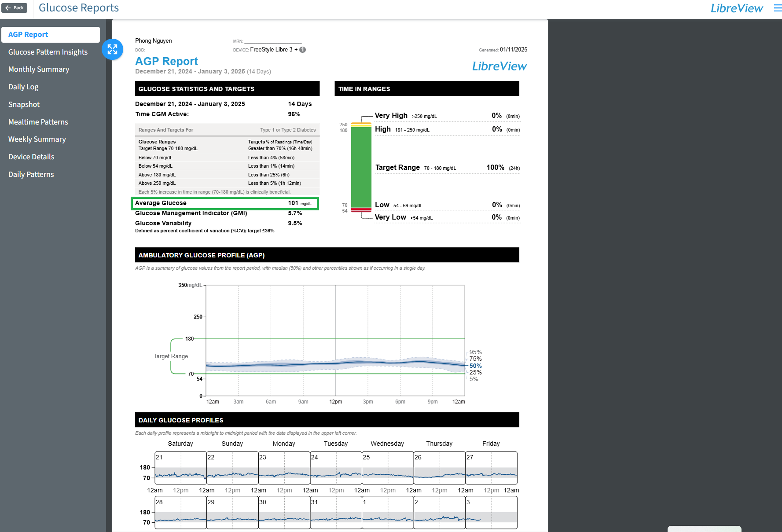Select the AGP Report tab
This screenshot has width=782, height=532.
click(51, 34)
